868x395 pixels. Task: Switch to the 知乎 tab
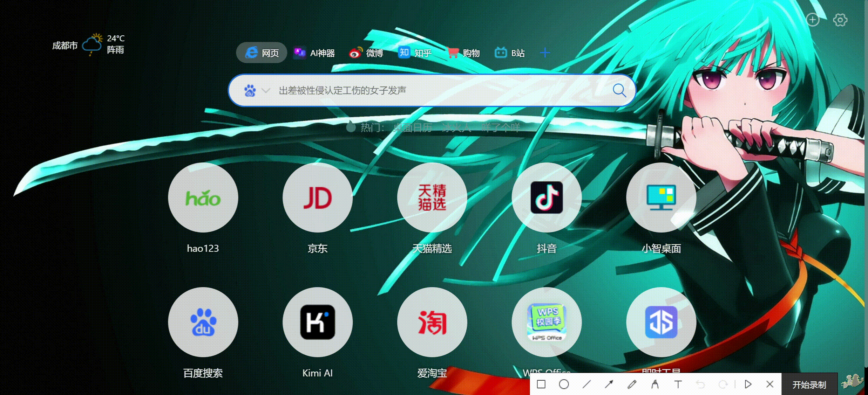point(414,53)
